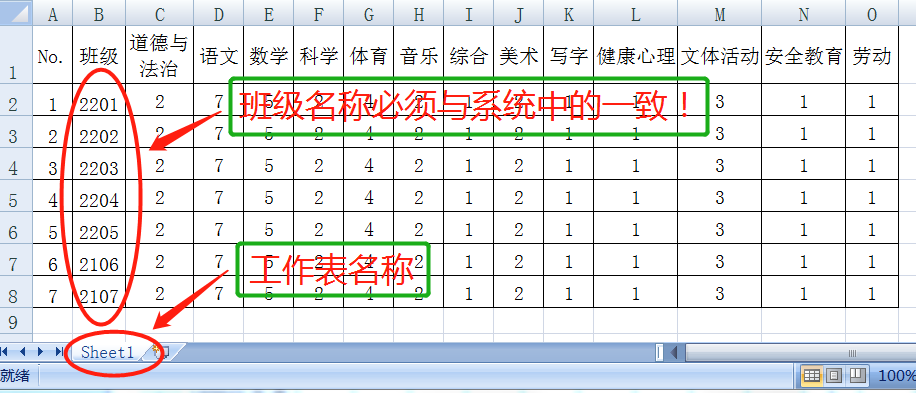The width and height of the screenshot is (916, 393).
Task: Select the 班级 header cell
Action: click(x=99, y=56)
